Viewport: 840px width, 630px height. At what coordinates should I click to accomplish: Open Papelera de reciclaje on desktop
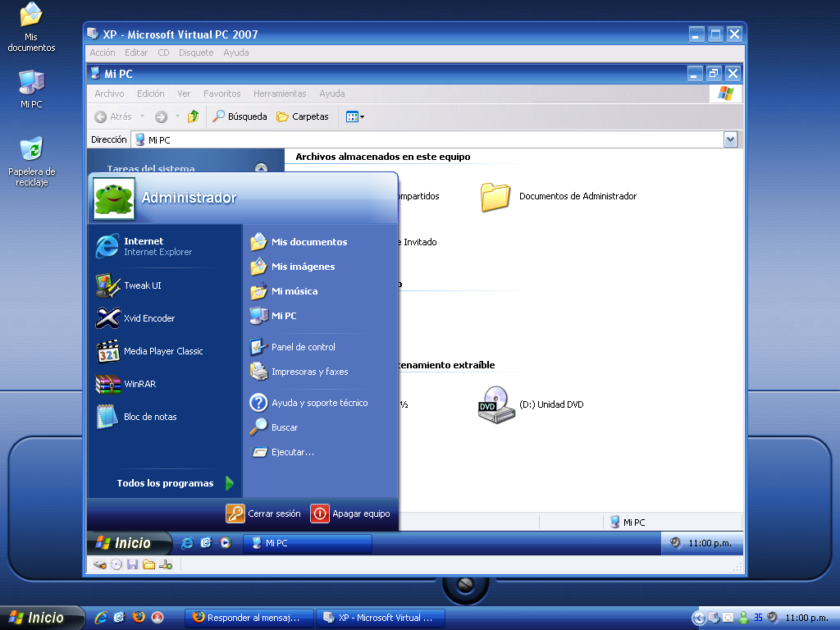[x=32, y=162]
